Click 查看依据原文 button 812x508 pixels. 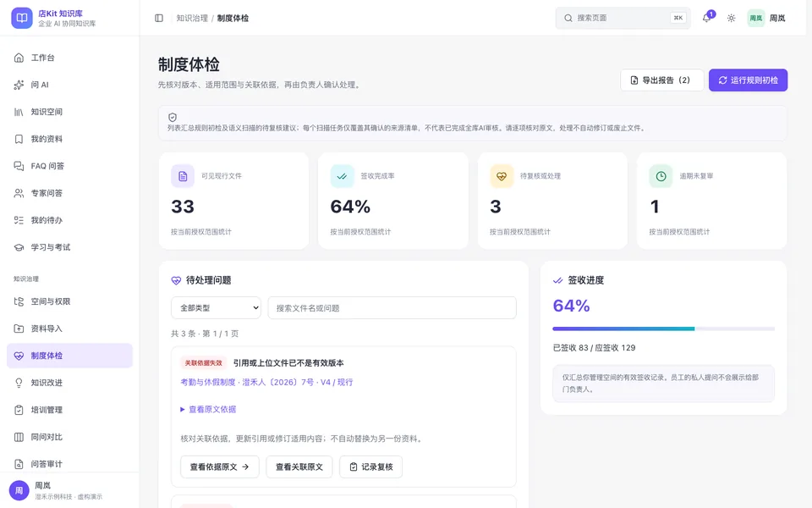pos(220,467)
